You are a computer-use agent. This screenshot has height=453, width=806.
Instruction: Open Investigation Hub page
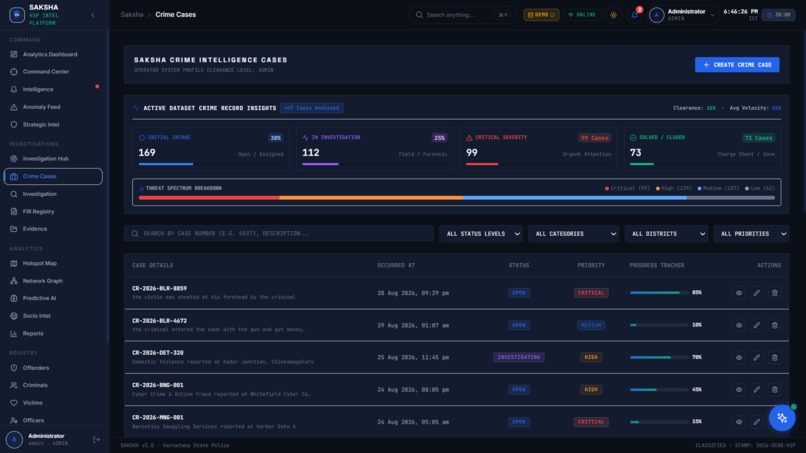point(53,158)
